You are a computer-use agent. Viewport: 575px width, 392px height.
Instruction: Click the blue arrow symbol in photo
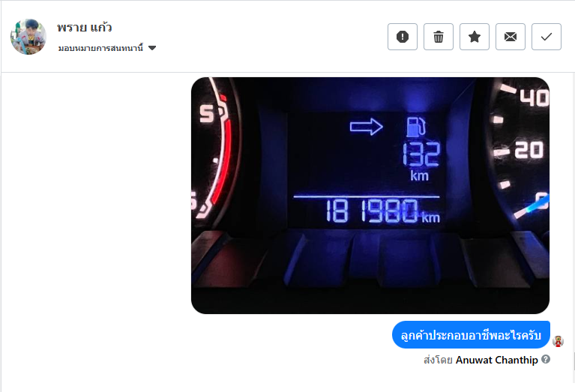366,127
